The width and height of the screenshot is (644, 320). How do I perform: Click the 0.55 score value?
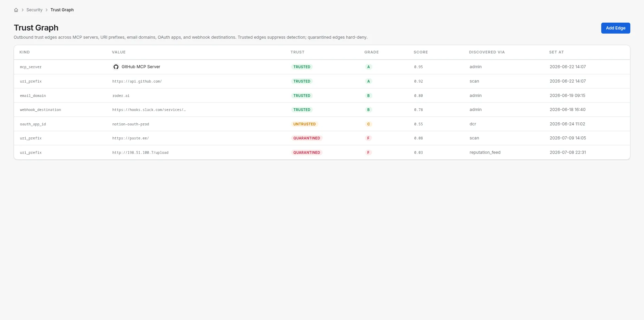click(x=418, y=124)
